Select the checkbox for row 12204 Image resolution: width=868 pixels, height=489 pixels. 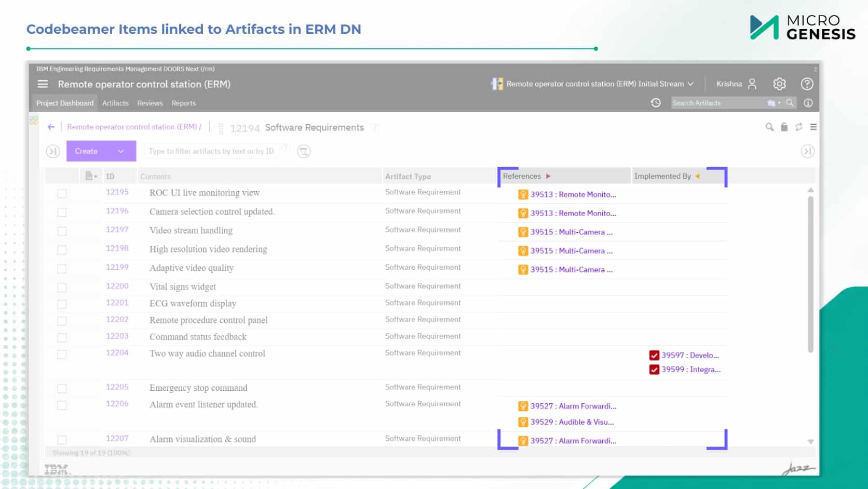[x=62, y=354]
